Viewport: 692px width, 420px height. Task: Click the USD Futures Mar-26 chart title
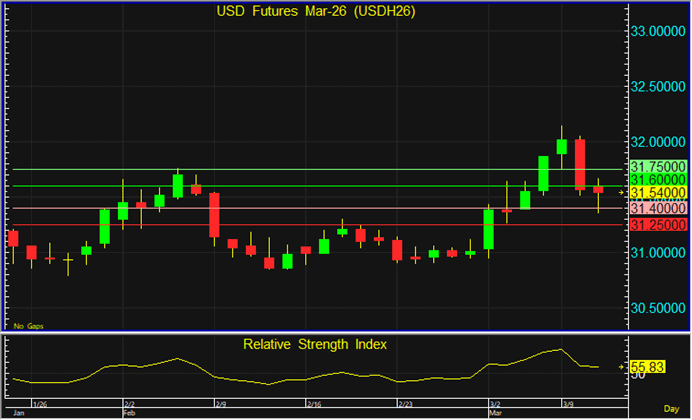[317, 12]
